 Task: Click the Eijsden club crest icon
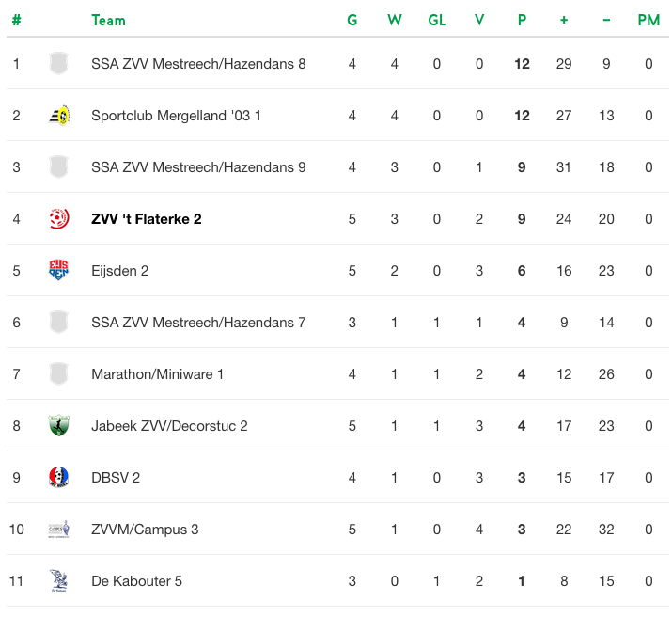pos(58,271)
